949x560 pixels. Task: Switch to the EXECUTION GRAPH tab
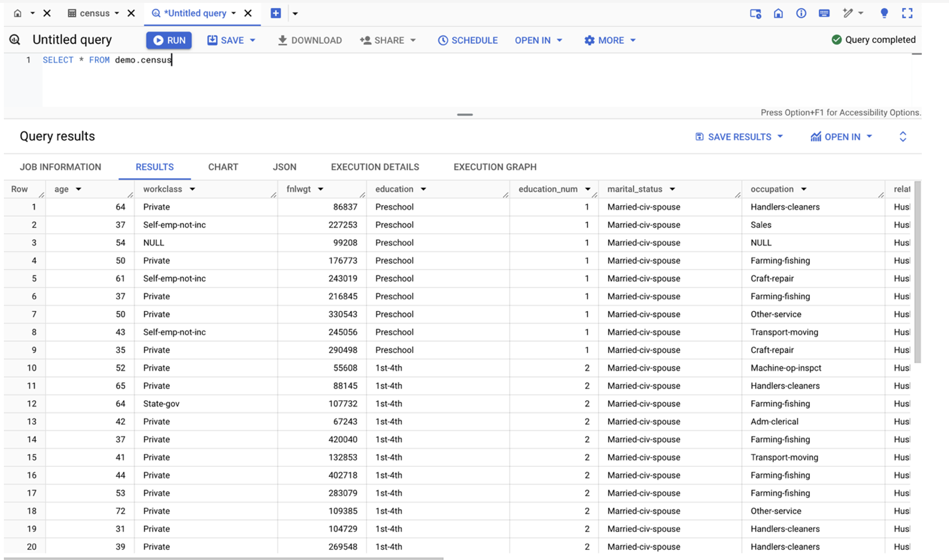(494, 167)
